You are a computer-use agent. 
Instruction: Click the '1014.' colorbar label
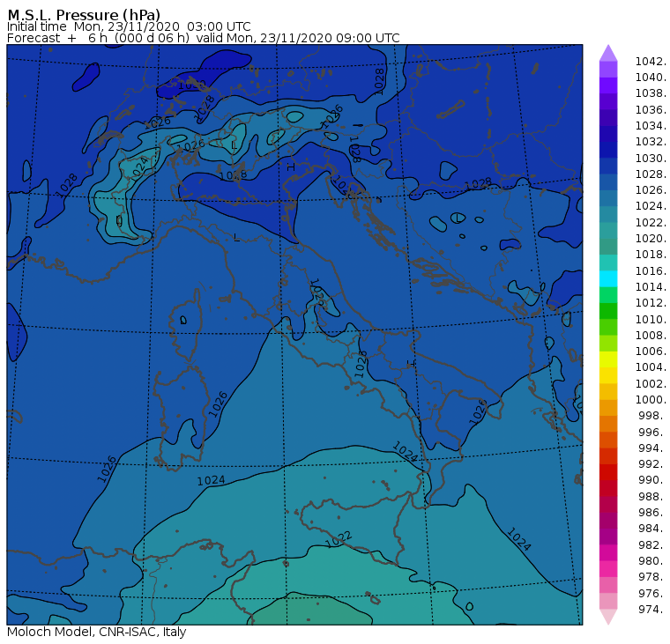point(651,286)
